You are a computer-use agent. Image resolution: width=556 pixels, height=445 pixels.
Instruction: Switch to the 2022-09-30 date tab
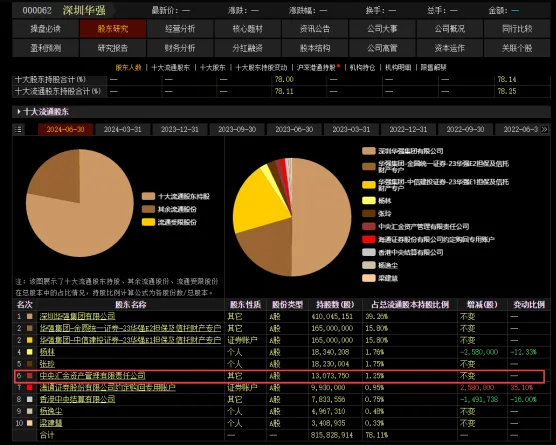click(x=466, y=129)
